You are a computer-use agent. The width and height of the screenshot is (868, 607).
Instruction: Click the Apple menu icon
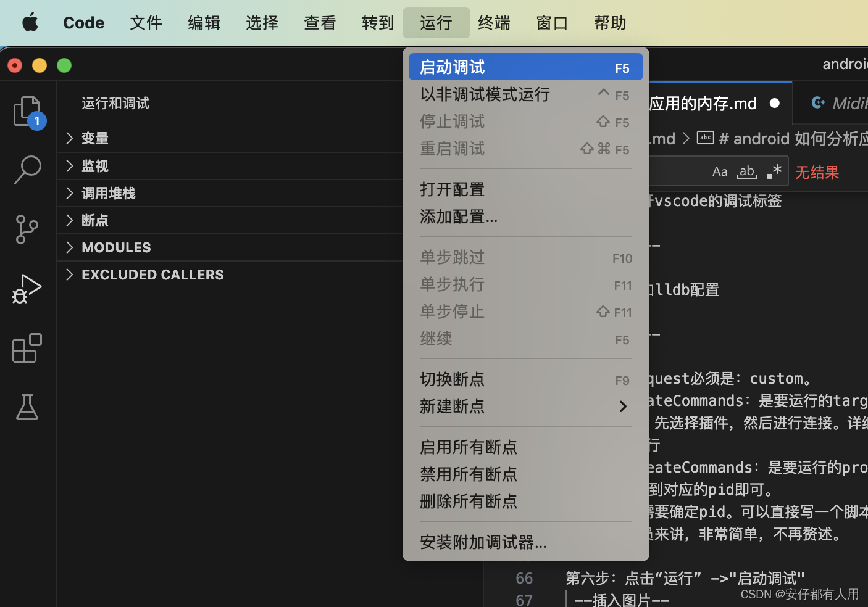[30, 23]
